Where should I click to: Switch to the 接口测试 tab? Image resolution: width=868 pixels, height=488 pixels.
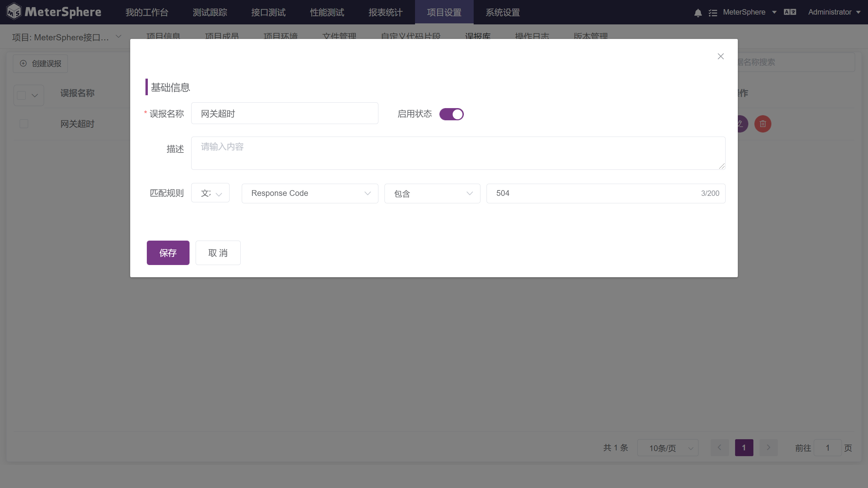(268, 12)
